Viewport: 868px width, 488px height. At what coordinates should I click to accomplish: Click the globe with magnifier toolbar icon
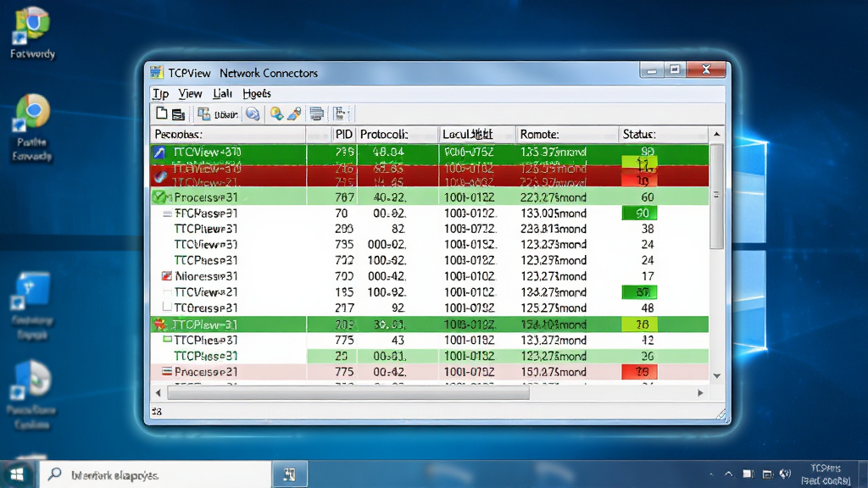(x=276, y=114)
